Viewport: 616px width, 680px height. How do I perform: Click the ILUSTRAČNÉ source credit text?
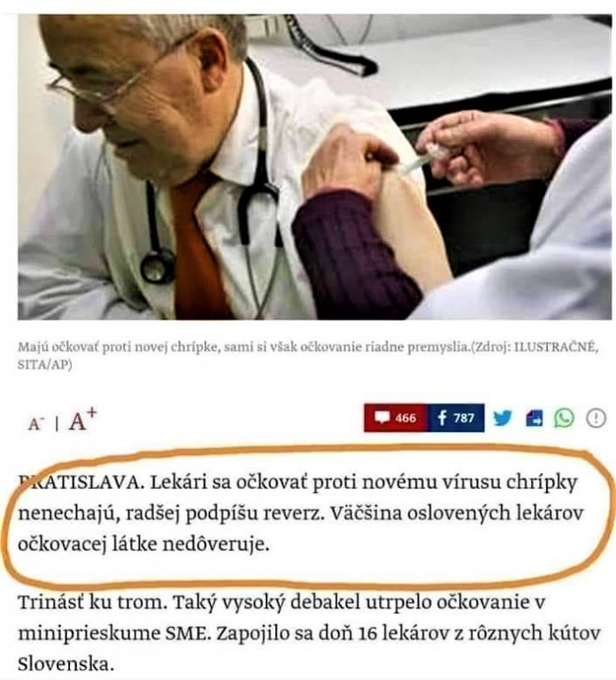point(556,347)
